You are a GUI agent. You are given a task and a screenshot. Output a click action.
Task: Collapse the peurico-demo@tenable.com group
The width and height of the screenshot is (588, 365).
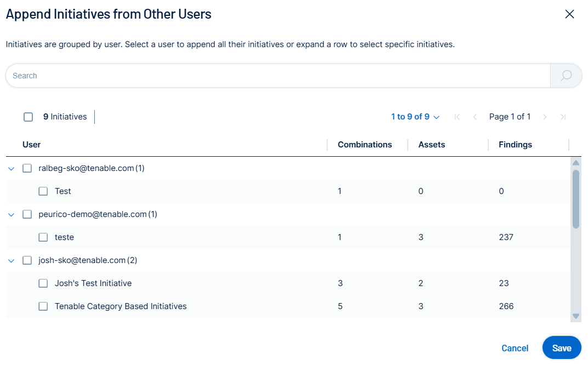pos(11,215)
